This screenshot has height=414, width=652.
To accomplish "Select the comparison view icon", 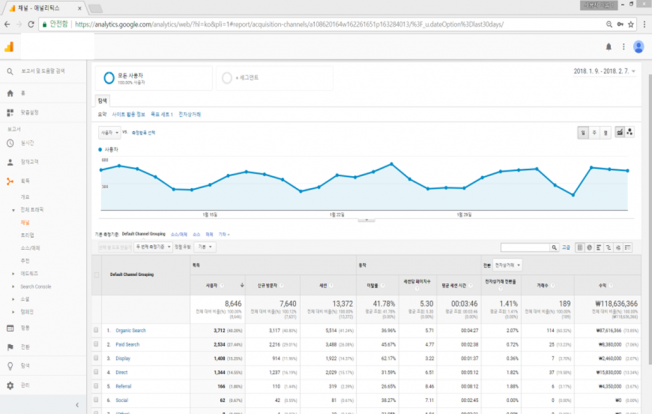I will tap(608, 247).
